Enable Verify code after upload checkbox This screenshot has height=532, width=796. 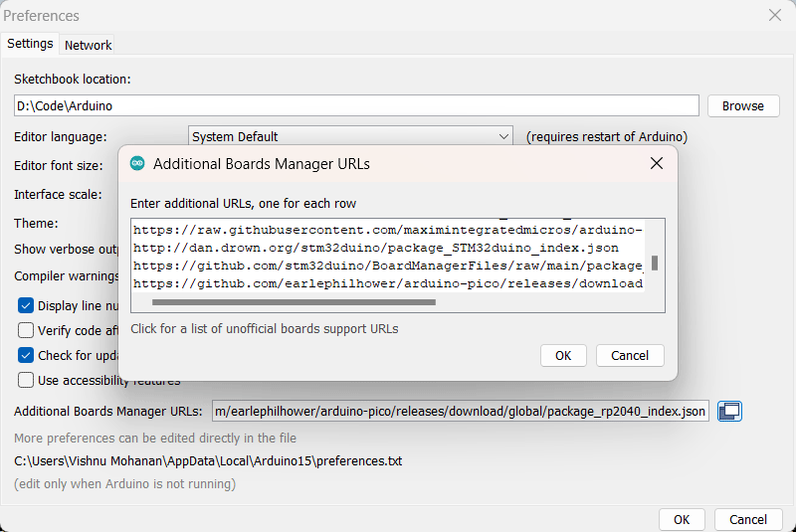[x=26, y=331]
